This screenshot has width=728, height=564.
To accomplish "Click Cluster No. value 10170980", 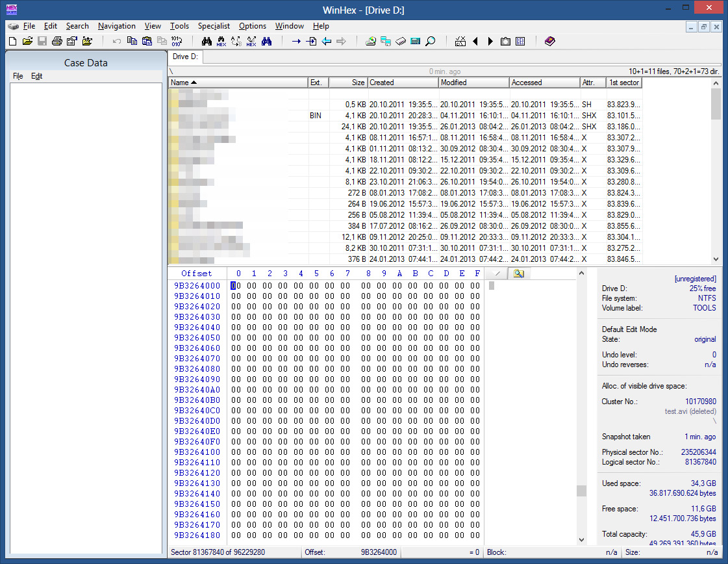I will point(701,402).
